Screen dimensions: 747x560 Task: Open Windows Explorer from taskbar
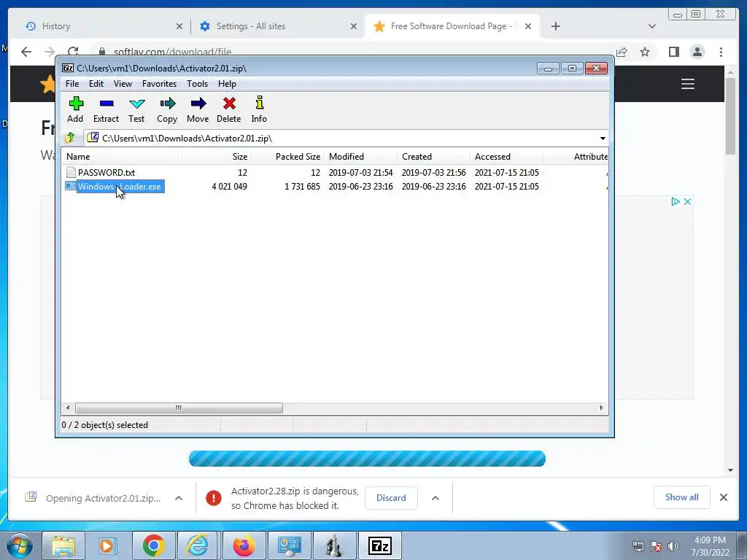pyautogui.click(x=64, y=545)
